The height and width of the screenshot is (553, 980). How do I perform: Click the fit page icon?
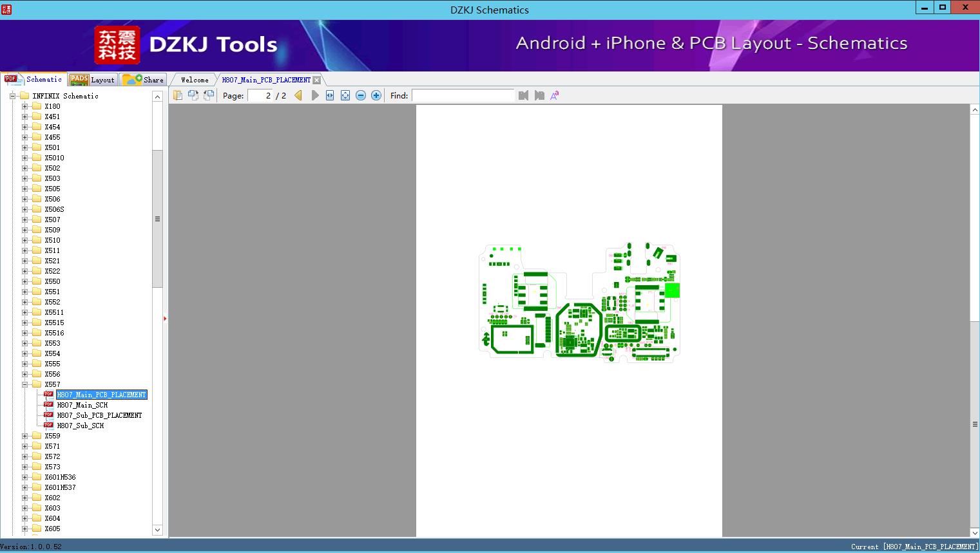(345, 95)
